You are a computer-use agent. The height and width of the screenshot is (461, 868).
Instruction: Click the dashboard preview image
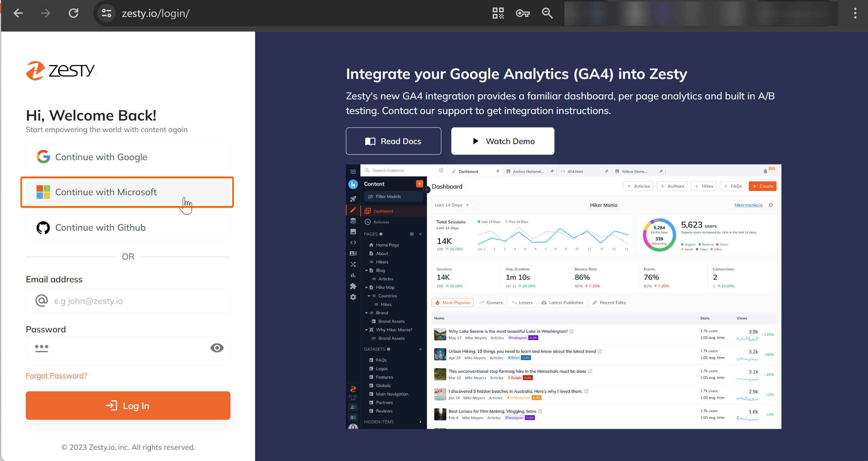pos(564,297)
